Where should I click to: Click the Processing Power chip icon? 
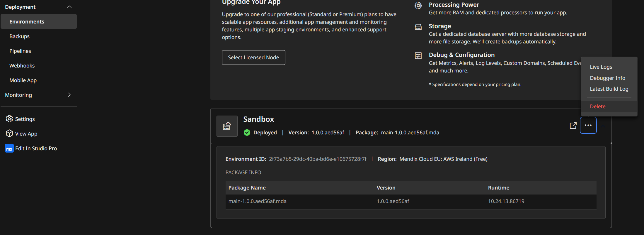coord(418,5)
